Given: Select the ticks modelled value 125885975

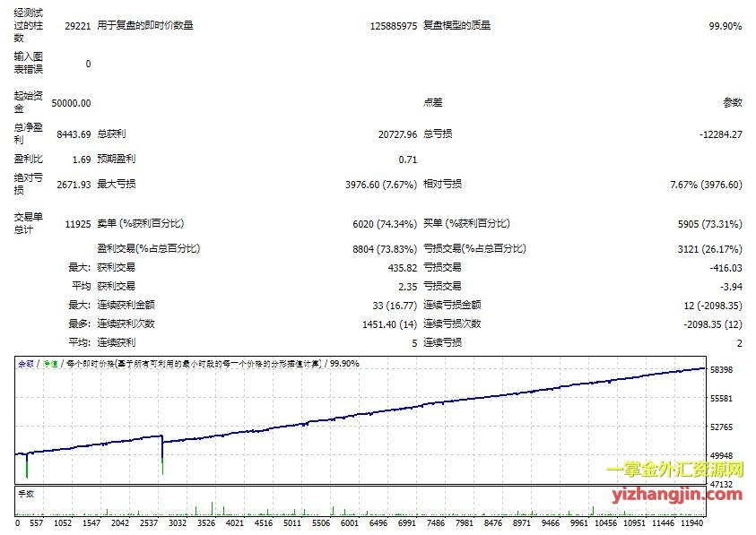Looking at the screenshot, I should (394, 26).
